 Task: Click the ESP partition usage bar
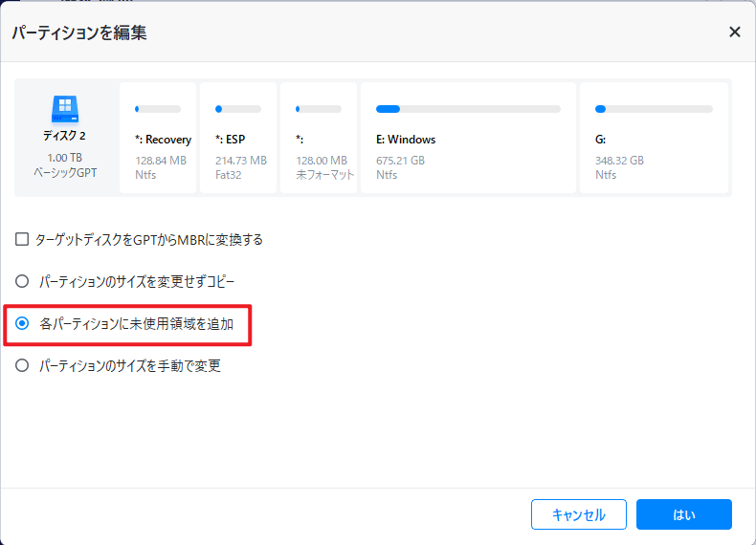pyautogui.click(x=238, y=109)
